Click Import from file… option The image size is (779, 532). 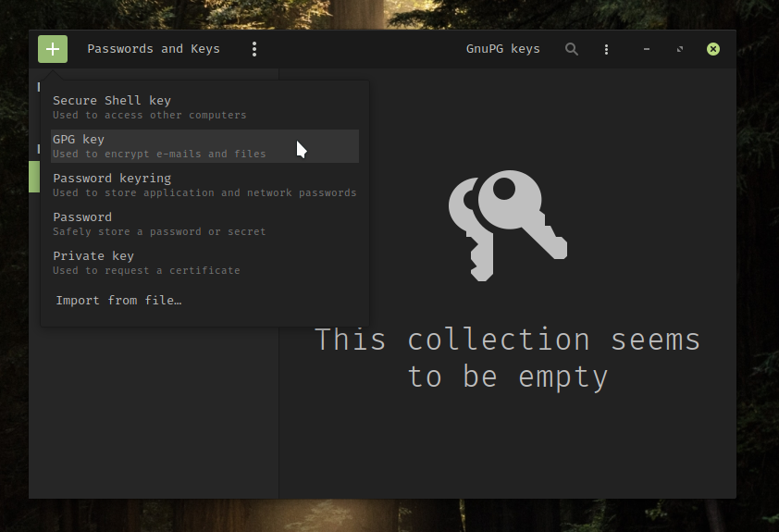(x=118, y=301)
